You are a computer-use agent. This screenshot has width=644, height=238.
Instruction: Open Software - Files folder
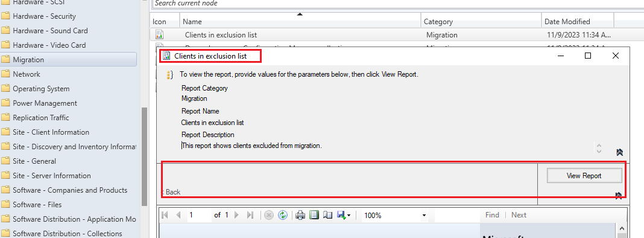pyautogui.click(x=37, y=205)
